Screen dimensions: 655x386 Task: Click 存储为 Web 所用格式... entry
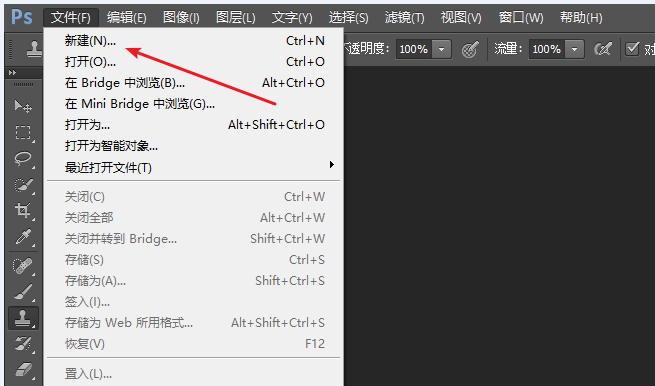194,323
